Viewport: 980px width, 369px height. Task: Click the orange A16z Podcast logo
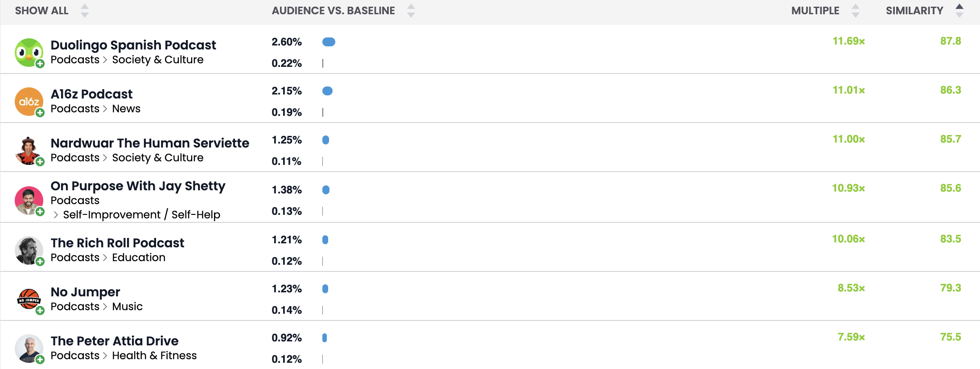tap(29, 102)
